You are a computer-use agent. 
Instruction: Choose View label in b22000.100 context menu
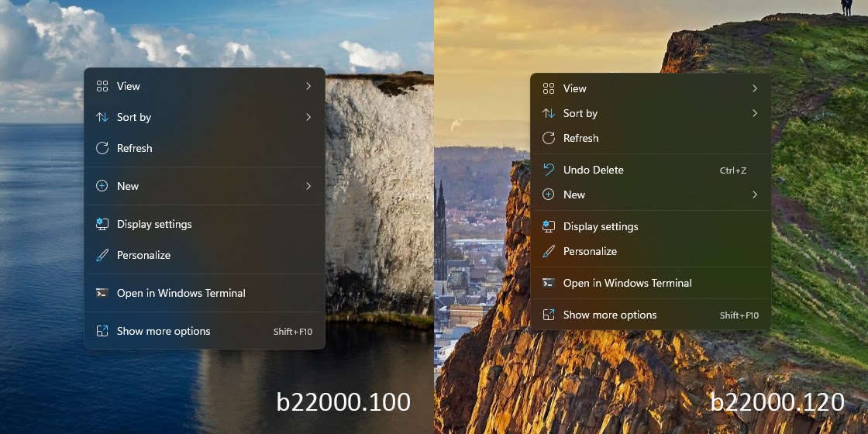pyautogui.click(x=129, y=86)
